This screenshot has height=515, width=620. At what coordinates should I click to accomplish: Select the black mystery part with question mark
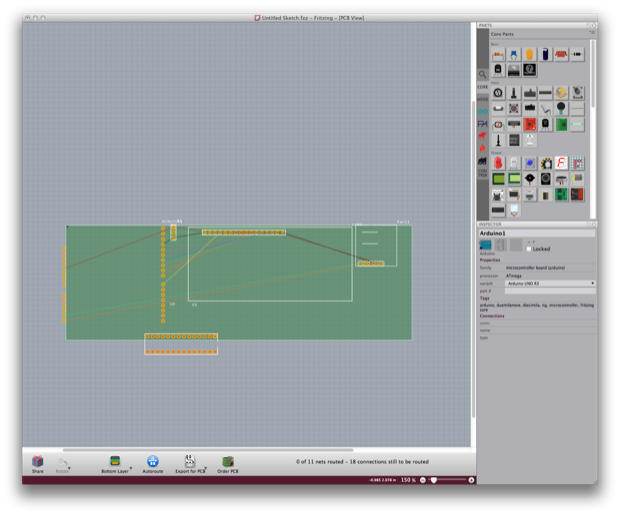[529, 70]
